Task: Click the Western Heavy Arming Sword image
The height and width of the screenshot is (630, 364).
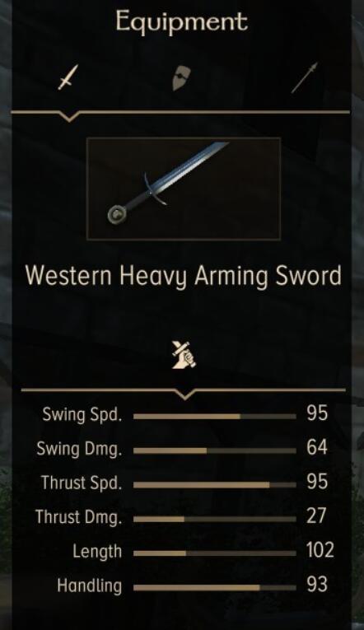Action: (184, 189)
